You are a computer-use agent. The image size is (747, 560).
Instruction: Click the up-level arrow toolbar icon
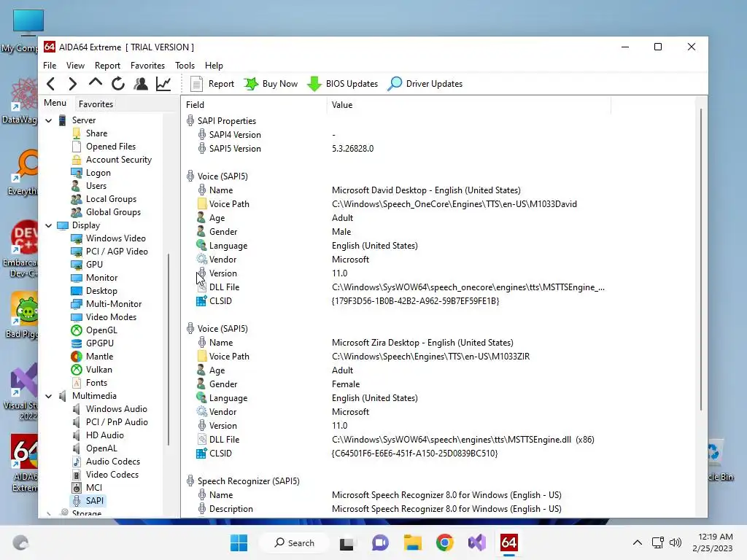click(x=96, y=83)
